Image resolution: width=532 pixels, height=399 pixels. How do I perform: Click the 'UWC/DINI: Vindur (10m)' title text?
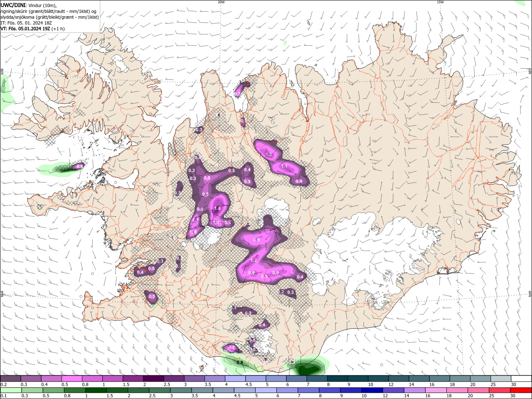coord(29,5)
